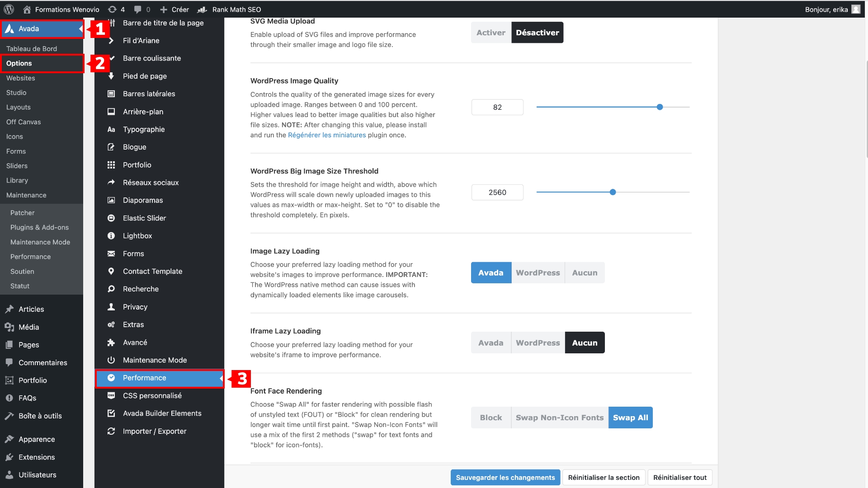The height and width of the screenshot is (488, 868).
Task: Click the Barres latérales icon
Action: pyautogui.click(x=111, y=94)
